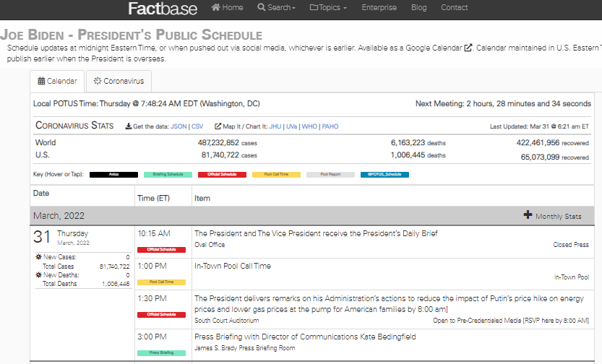Click the U.S. deaths count 1,006,445
Screen dimensions: 602x364
pyautogui.click(x=408, y=155)
